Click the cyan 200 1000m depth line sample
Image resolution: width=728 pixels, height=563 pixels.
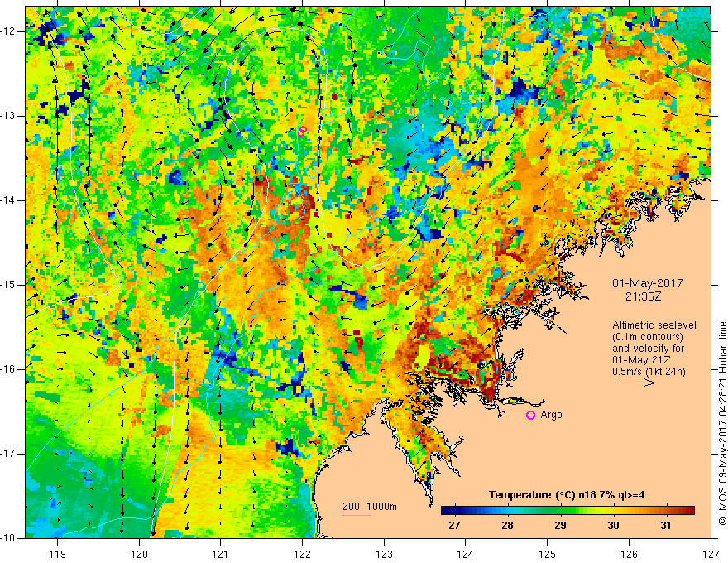pos(357,515)
